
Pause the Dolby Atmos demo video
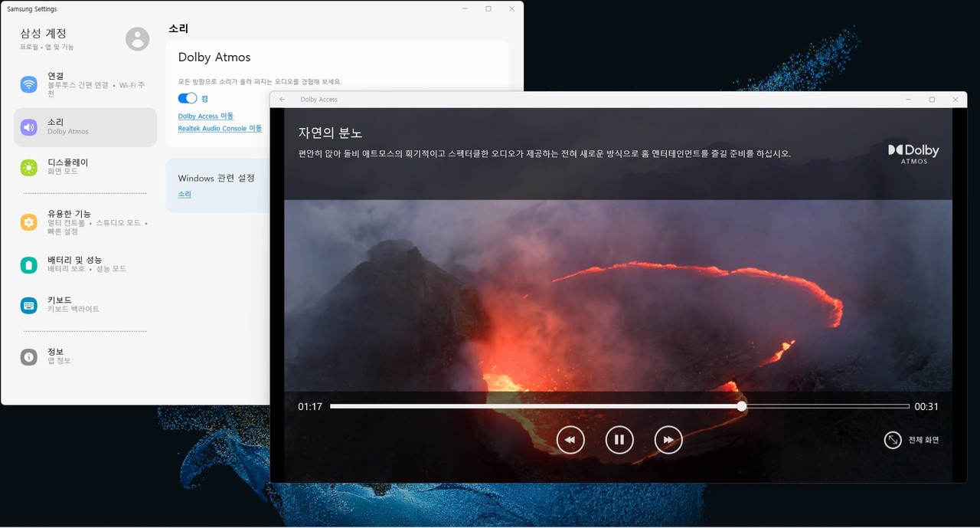619,440
